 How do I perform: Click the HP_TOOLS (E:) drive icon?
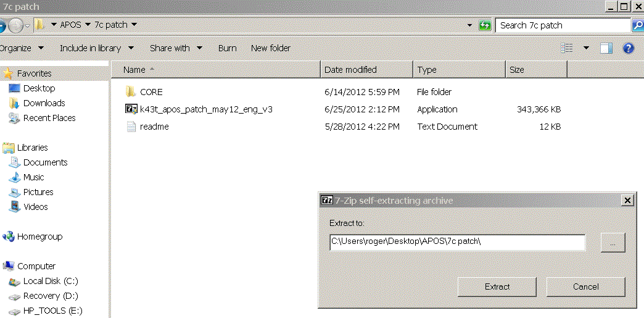point(14,312)
